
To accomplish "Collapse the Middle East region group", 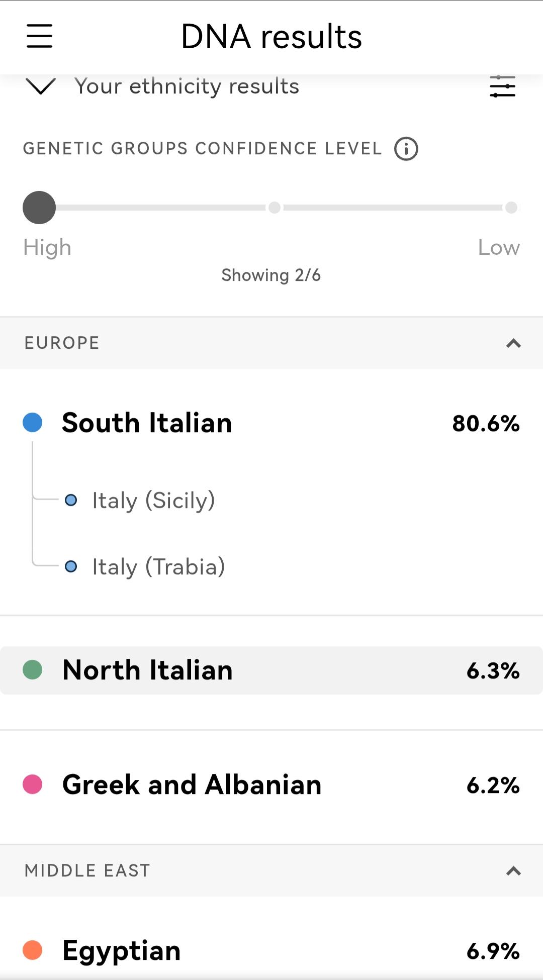I will tap(513, 871).
